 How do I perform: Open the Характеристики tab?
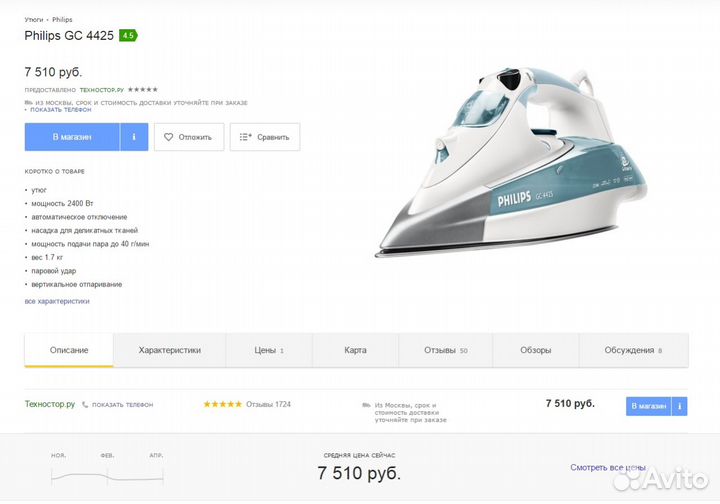[170, 350]
